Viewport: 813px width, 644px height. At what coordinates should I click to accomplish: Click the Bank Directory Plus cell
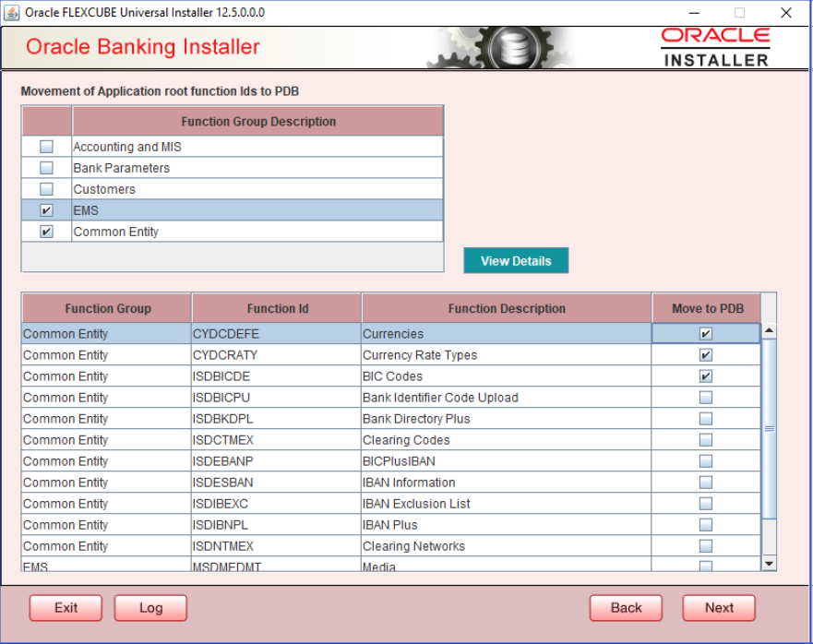click(x=506, y=419)
